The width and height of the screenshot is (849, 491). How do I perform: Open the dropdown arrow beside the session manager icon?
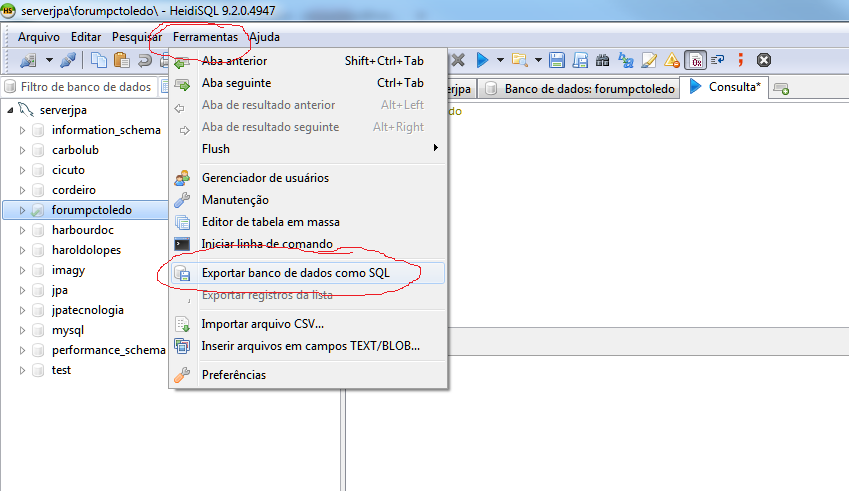click(x=49, y=60)
